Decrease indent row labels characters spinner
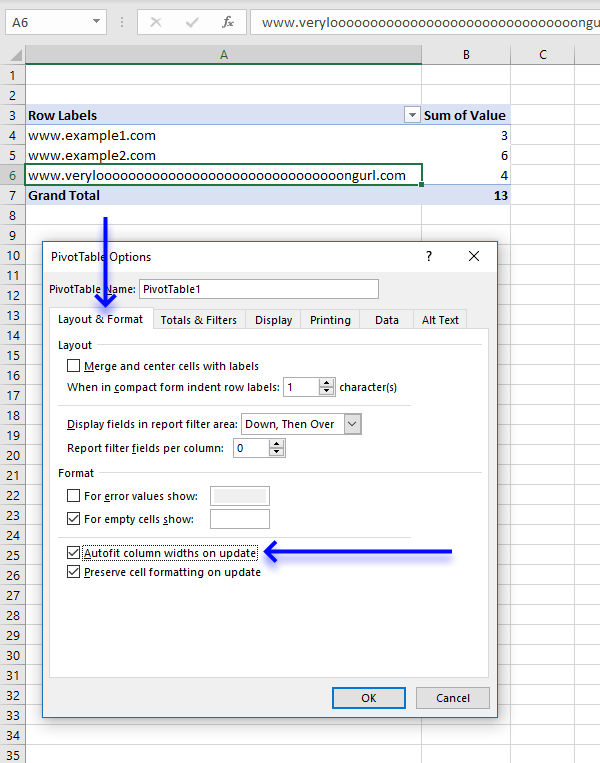Image resolution: width=600 pixels, height=763 pixels. (x=327, y=391)
